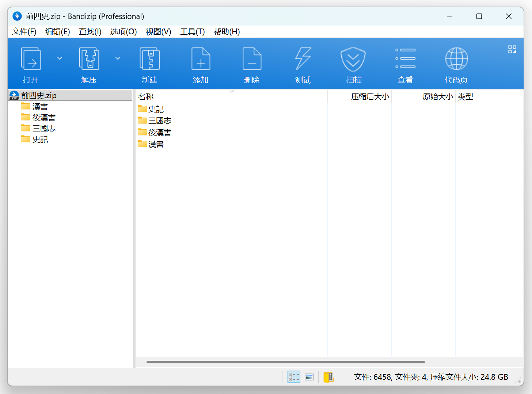
Task: Click the Open (打开) toolbar icon
Action: 31,59
